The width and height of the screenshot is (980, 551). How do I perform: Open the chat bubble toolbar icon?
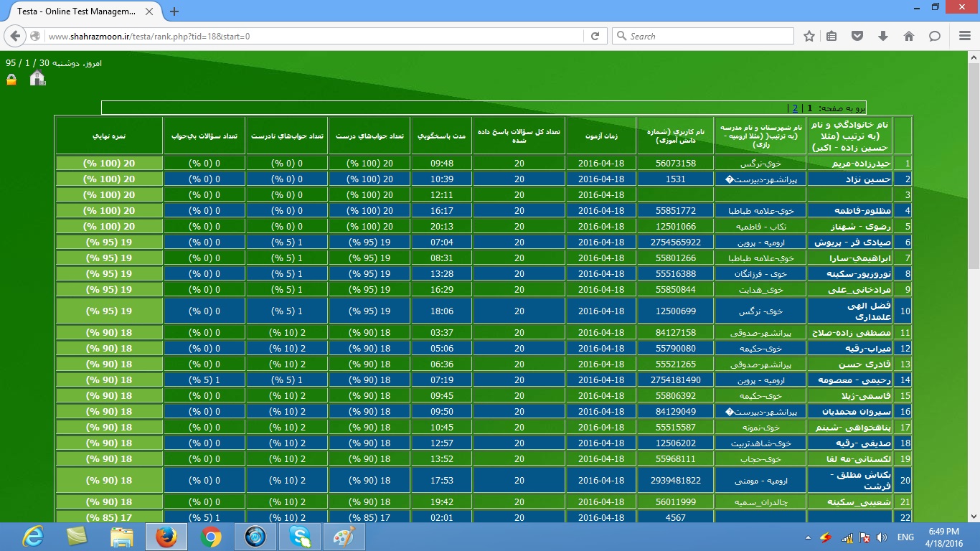(934, 36)
